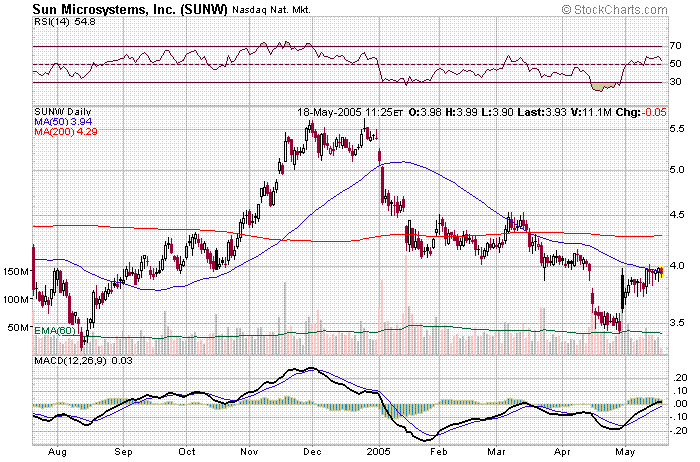Image resolution: width=700 pixels, height=462 pixels.
Task: Click the "Mar" month label
Action: 496,452
